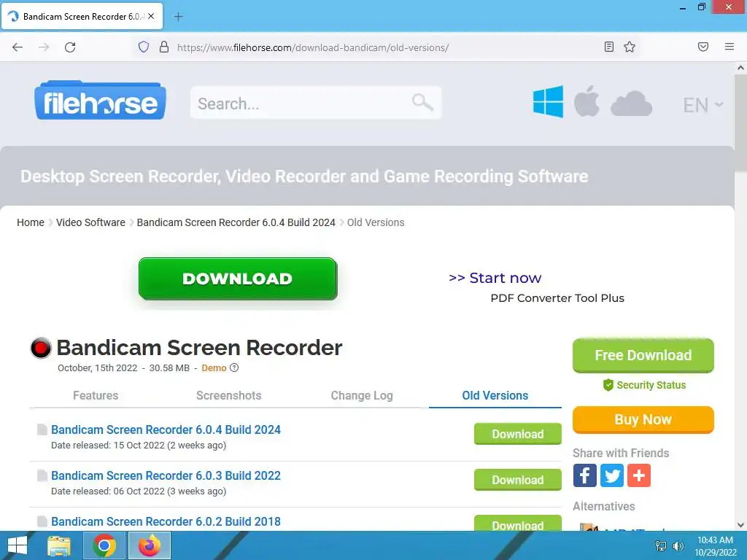Download version 6.0.3 Build 2022
The width and height of the screenshot is (747, 560).
(x=518, y=480)
